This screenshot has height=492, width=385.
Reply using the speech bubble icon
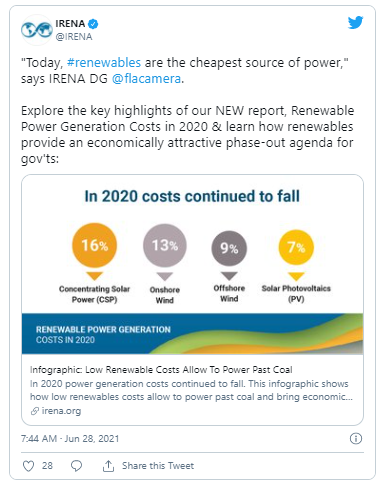pos(76,466)
